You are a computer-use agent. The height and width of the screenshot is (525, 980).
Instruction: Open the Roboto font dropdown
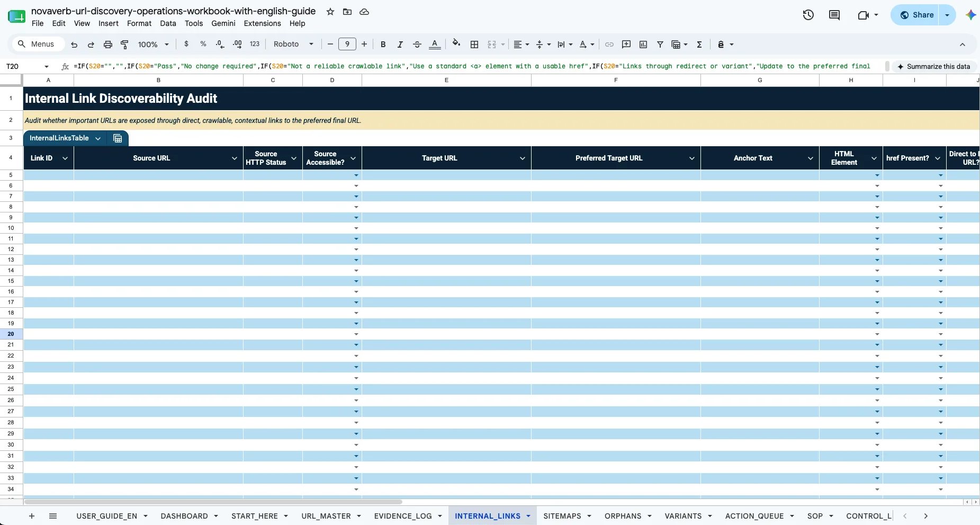pos(294,45)
